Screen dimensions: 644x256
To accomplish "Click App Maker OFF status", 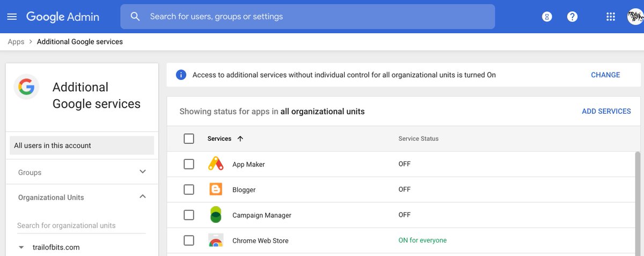I will 405,164.
